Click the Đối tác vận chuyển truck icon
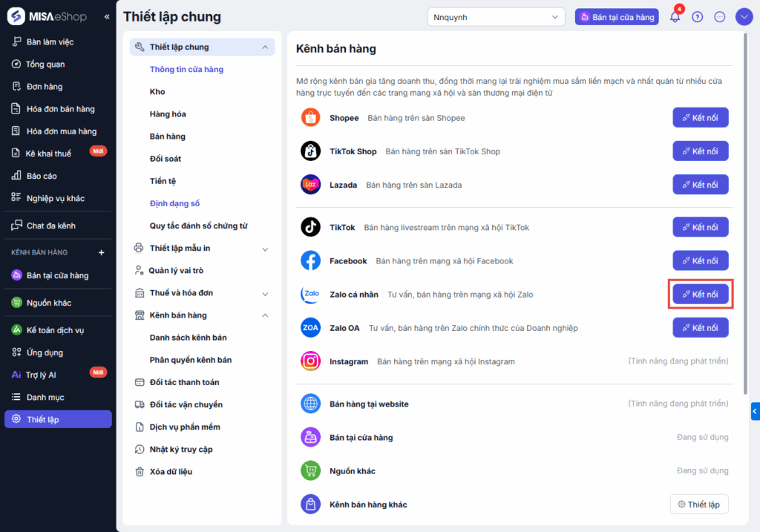760x532 pixels. click(140, 404)
